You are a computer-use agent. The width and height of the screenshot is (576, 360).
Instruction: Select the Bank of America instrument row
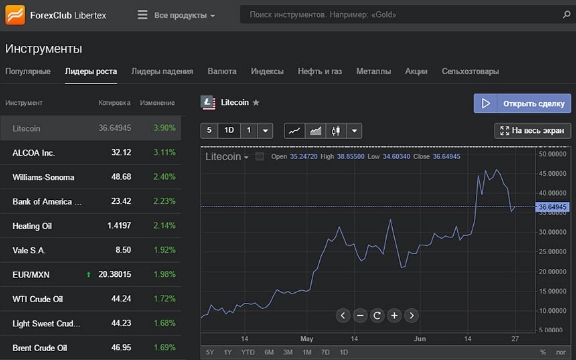[x=91, y=201]
